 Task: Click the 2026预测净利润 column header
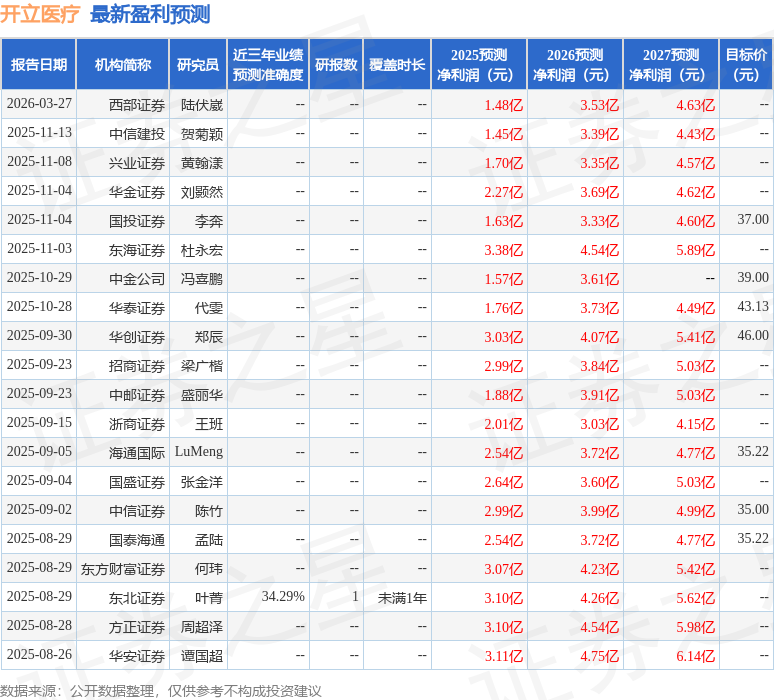[x=575, y=65]
